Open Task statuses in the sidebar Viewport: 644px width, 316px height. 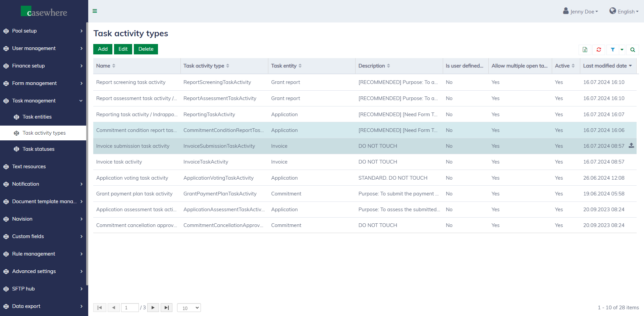point(38,149)
